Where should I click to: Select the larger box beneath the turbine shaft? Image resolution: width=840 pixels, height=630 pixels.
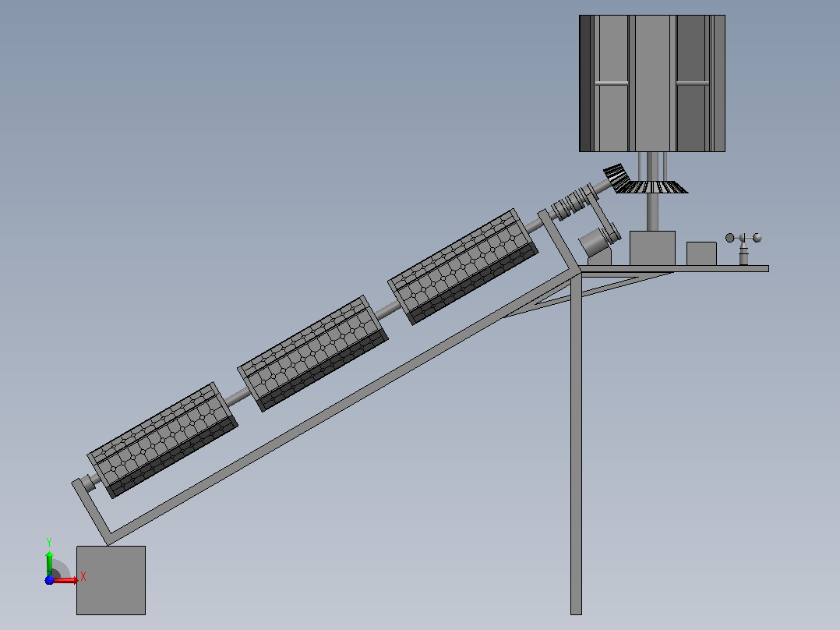pos(652,248)
